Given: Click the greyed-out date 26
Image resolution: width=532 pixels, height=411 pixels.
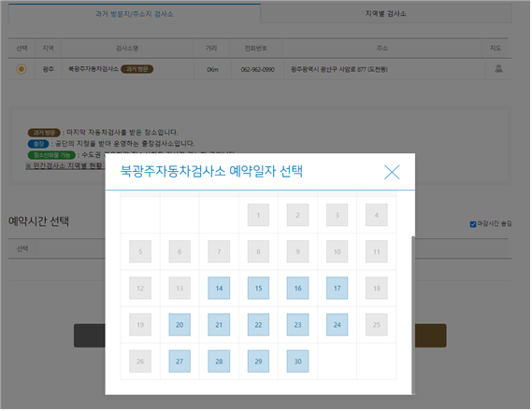Looking at the screenshot, I should [140, 362].
